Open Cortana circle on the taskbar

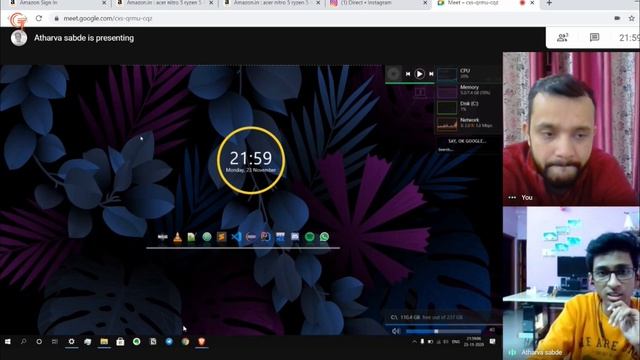(39, 342)
